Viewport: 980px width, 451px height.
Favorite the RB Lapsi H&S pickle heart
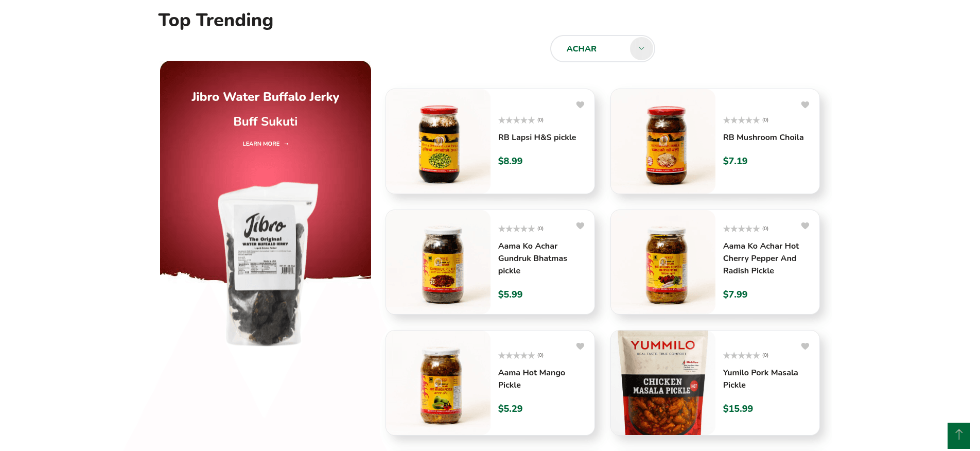(580, 105)
